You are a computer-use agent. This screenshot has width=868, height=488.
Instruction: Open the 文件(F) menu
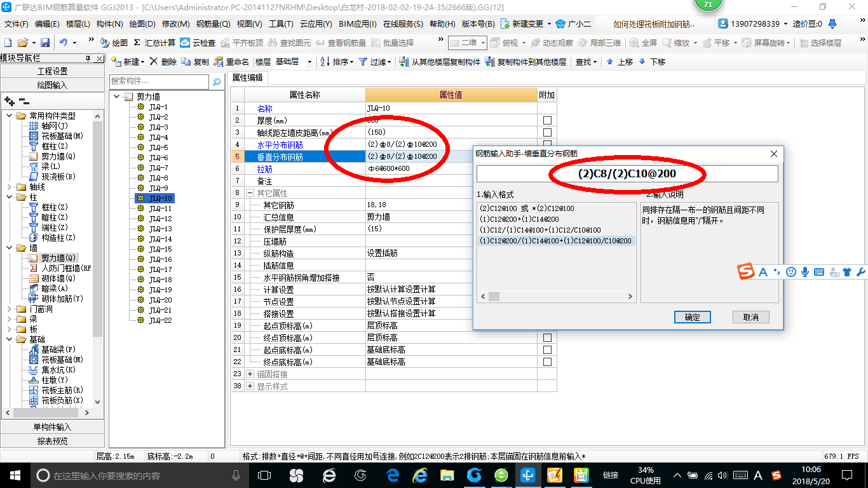17,24
